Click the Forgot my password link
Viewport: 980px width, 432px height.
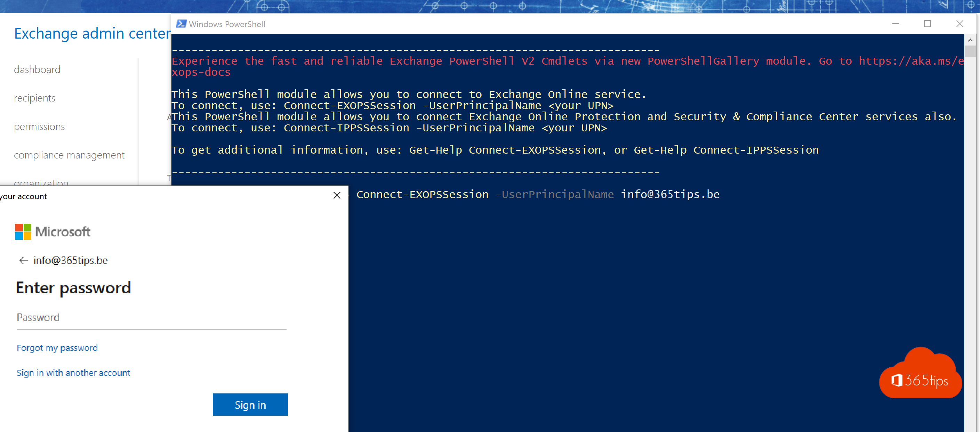point(57,347)
